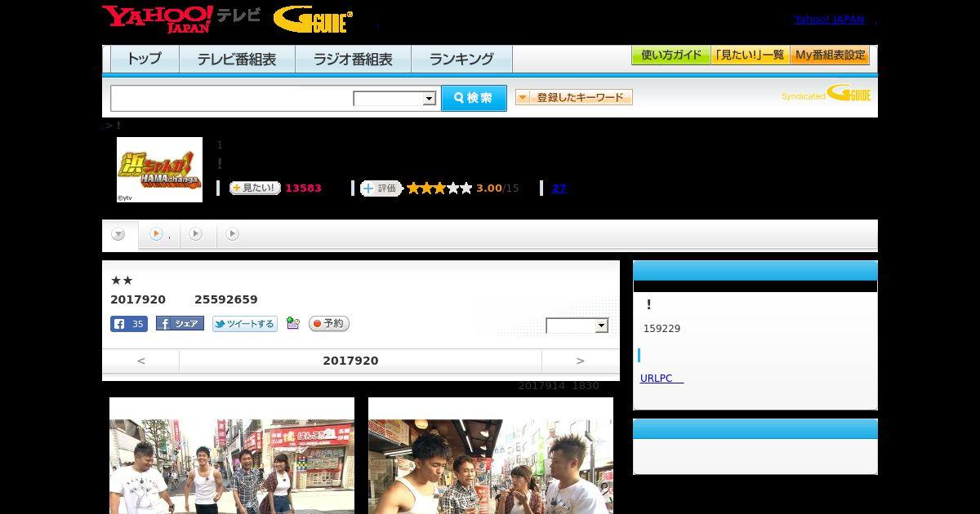The width and height of the screenshot is (980, 514).
Task: Open My番組表設定
Action: (830, 55)
